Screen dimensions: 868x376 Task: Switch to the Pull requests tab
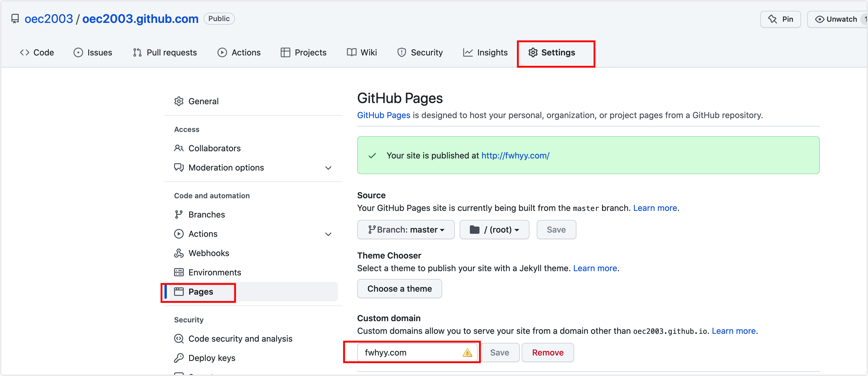pyautogui.click(x=165, y=52)
